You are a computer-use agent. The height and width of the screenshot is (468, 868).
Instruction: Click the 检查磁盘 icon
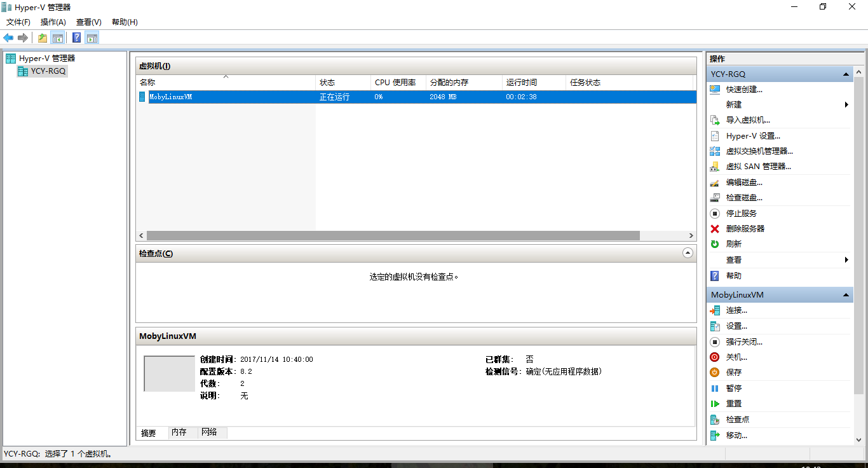pyautogui.click(x=715, y=198)
